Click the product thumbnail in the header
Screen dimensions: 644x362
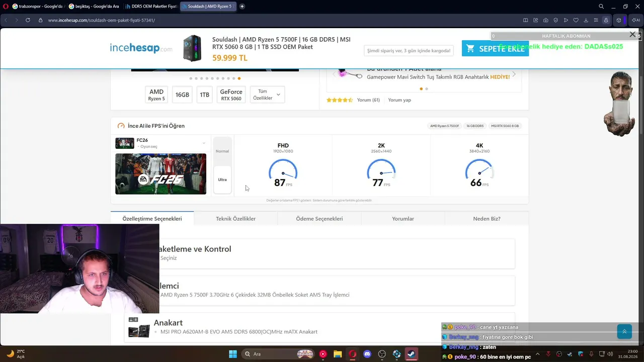[192, 48]
